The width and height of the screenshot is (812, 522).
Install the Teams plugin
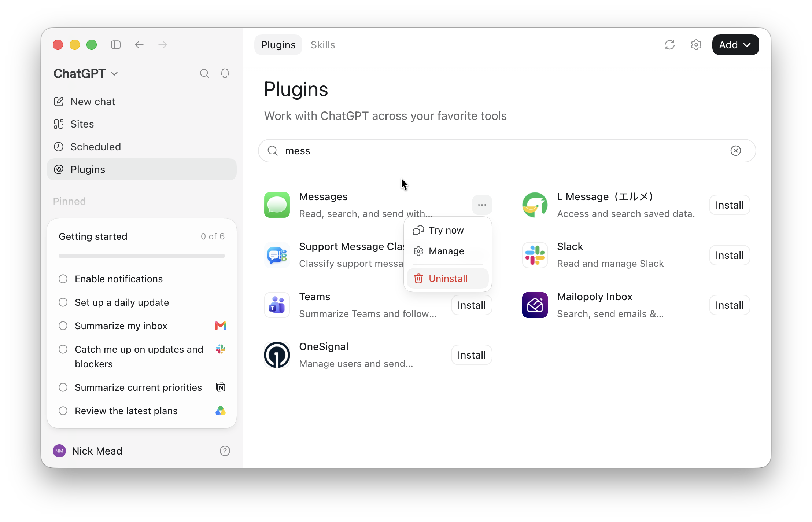pos(472,305)
